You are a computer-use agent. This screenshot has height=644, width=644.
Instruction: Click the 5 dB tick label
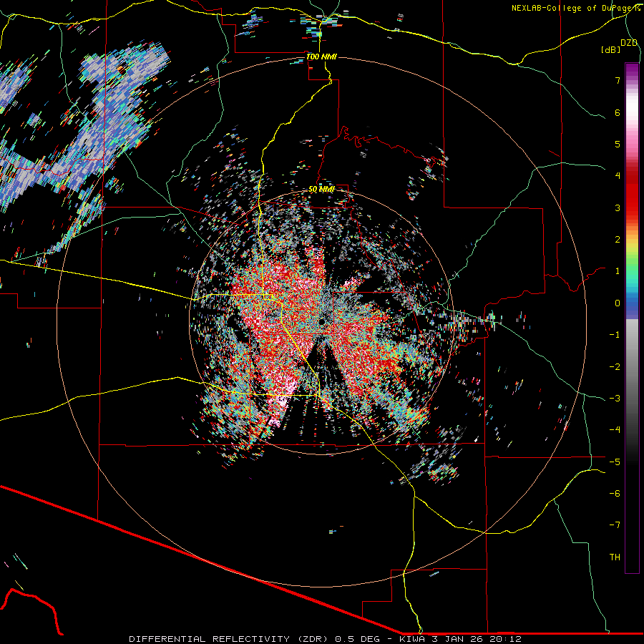click(618, 144)
